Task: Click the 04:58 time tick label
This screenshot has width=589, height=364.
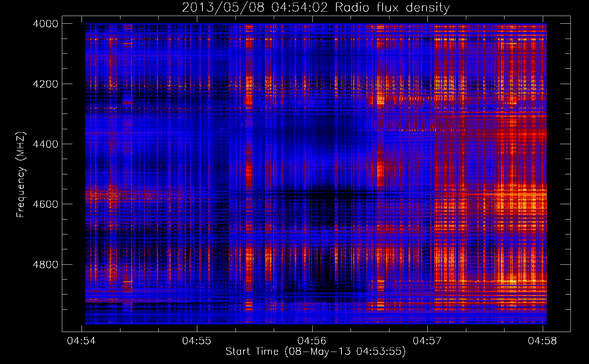Action: 542,341
